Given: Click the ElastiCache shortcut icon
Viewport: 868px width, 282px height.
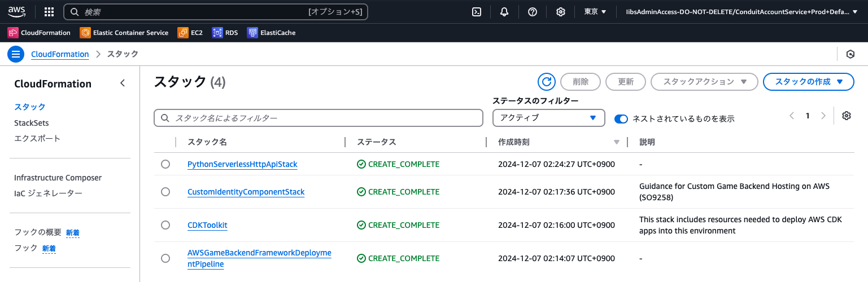Looking at the screenshot, I should [x=252, y=33].
